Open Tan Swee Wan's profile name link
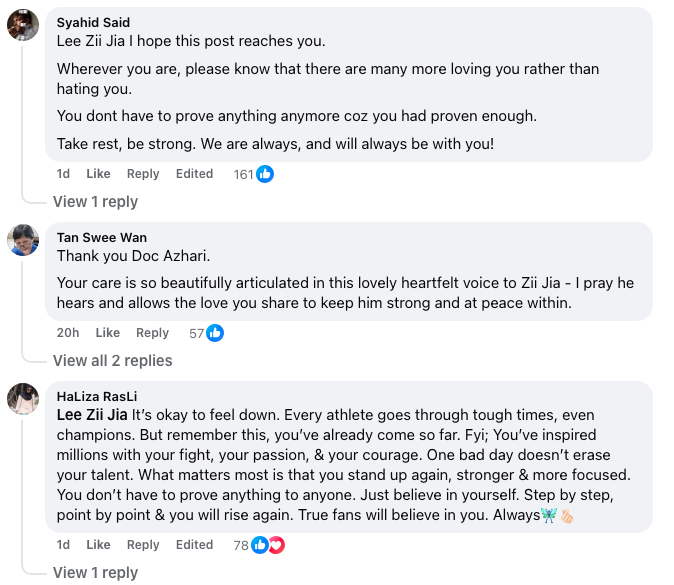674x585 pixels. click(x=102, y=238)
